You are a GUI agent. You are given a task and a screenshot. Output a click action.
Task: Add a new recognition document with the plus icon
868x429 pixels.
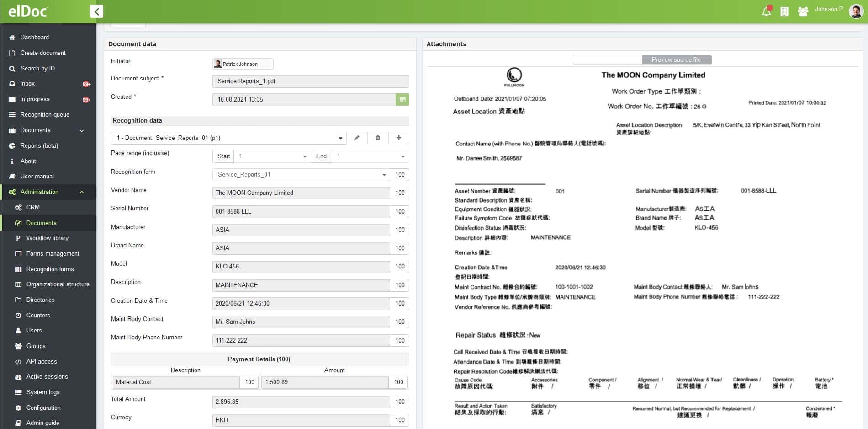click(398, 138)
